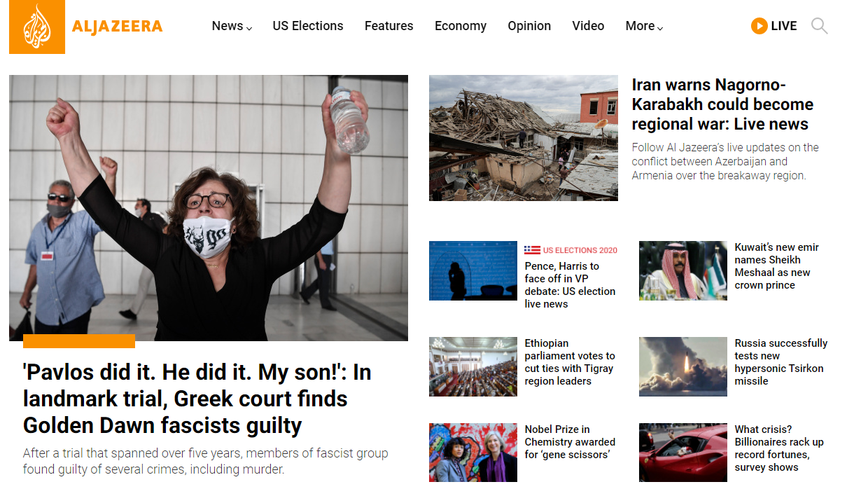868x489 pixels.
Task: Click the Al Jazeera orange logo icon
Action: click(37, 27)
